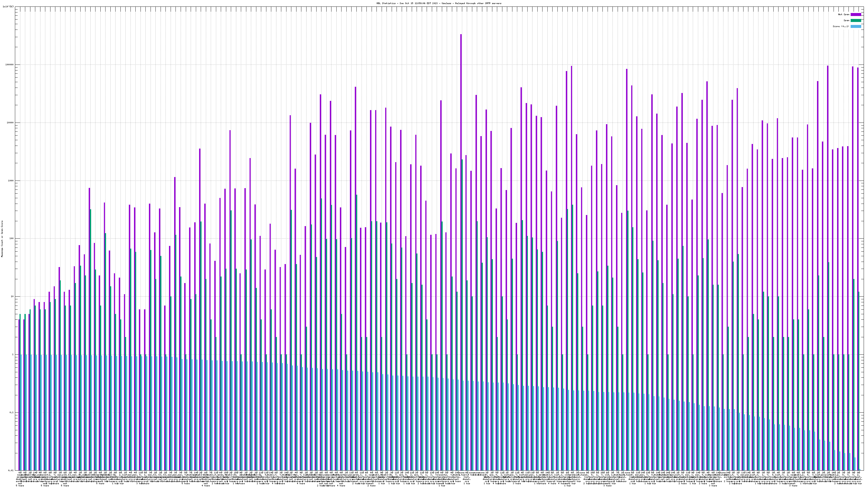Click the 0.01 y-axis tick label
The height and width of the screenshot is (488, 868).
11,470
